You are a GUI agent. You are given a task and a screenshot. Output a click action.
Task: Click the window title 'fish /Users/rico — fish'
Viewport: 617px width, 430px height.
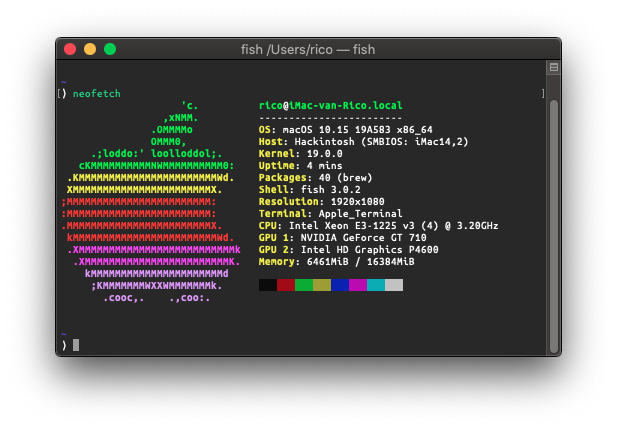(x=308, y=50)
